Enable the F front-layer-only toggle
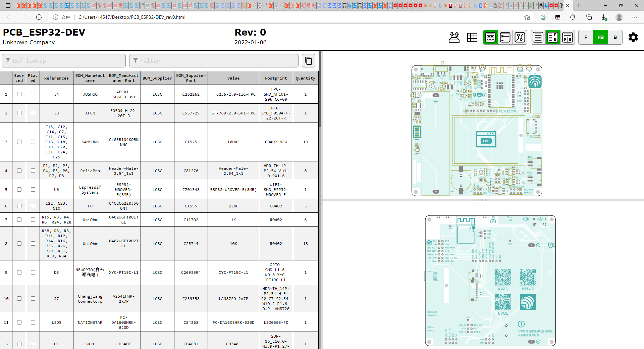Image resolution: width=644 pixels, height=349 pixels. click(586, 37)
